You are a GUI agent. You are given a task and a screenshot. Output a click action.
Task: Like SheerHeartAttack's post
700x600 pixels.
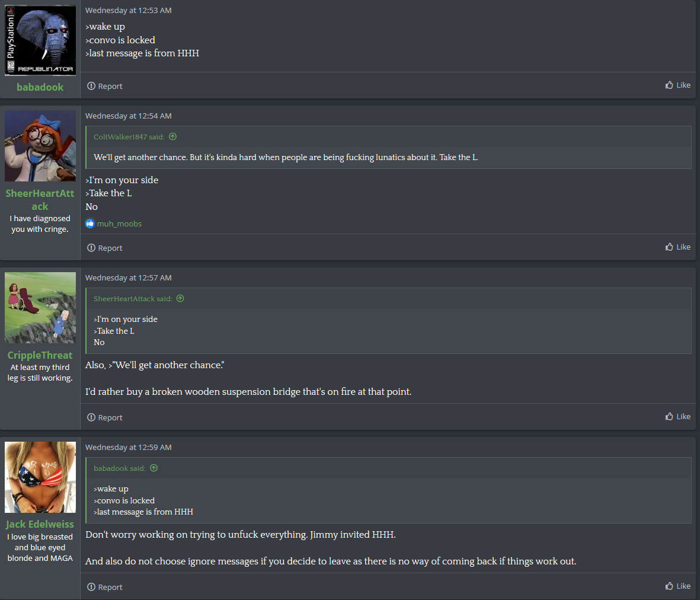677,247
